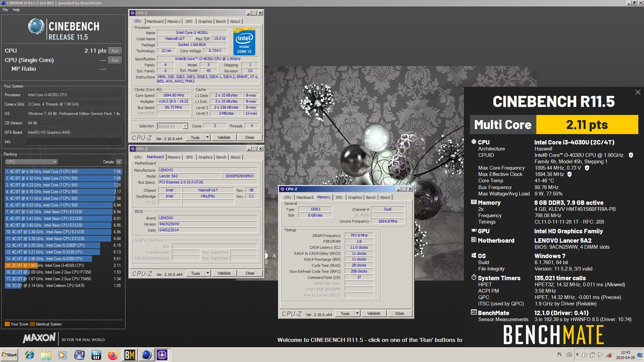Open the Help menu in Cinebench
Viewport: 644px width, 362px height.
point(16,10)
